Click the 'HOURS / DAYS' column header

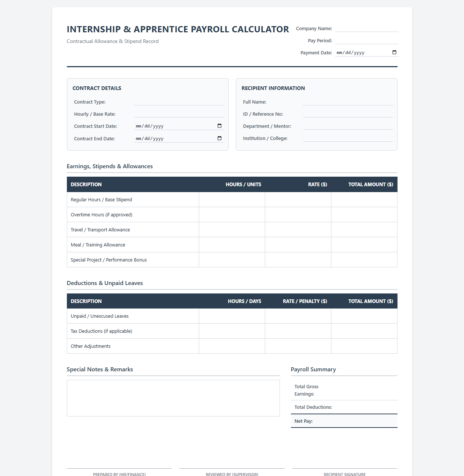point(244,301)
